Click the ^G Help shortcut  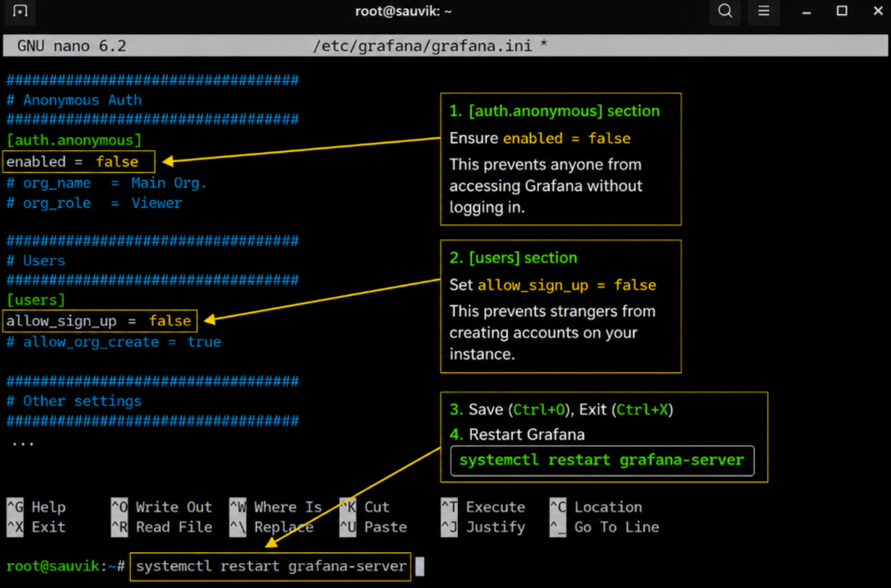pyautogui.click(x=37, y=507)
